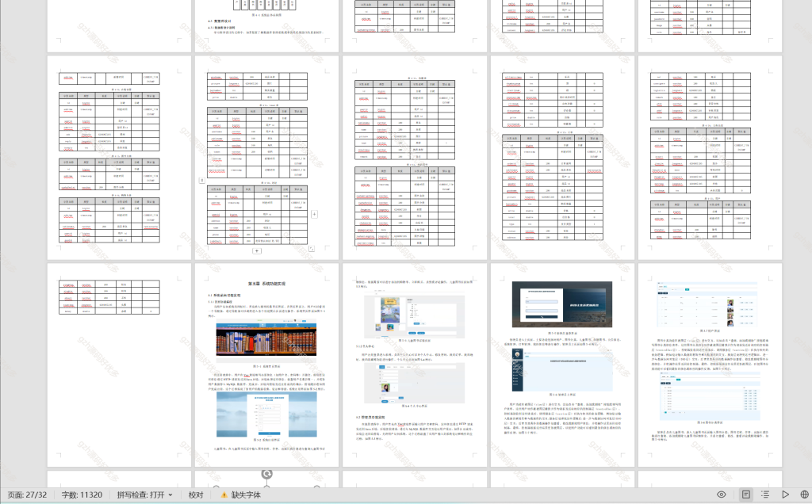Toggle eye protection mode icon
Image resolution: width=812 pixels, height=504 pixels.
721,494
